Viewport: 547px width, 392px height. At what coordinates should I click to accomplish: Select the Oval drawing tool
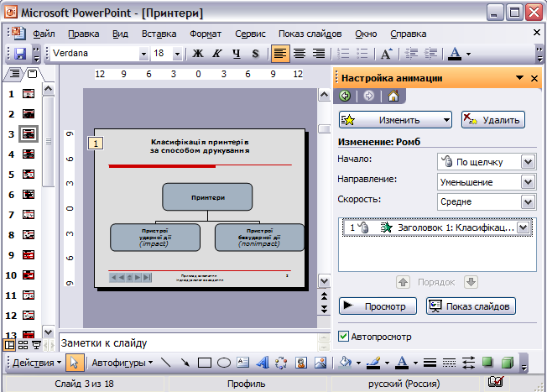(x=224, y=363)
